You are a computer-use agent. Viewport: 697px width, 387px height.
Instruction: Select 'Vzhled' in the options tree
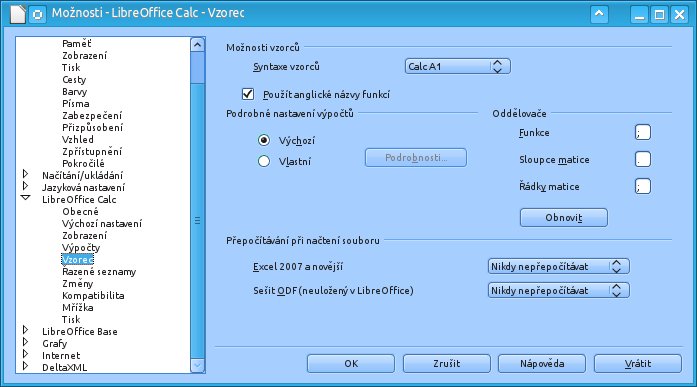78,140
